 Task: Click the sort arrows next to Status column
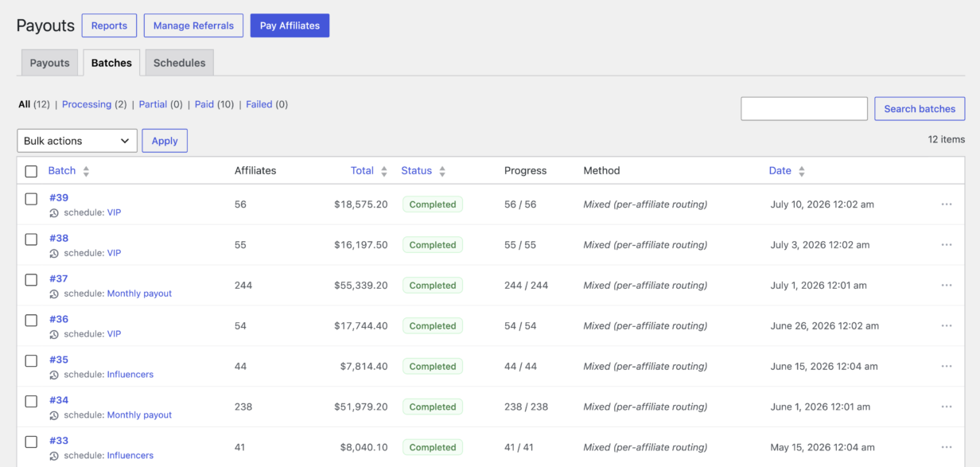coord(442,171)
